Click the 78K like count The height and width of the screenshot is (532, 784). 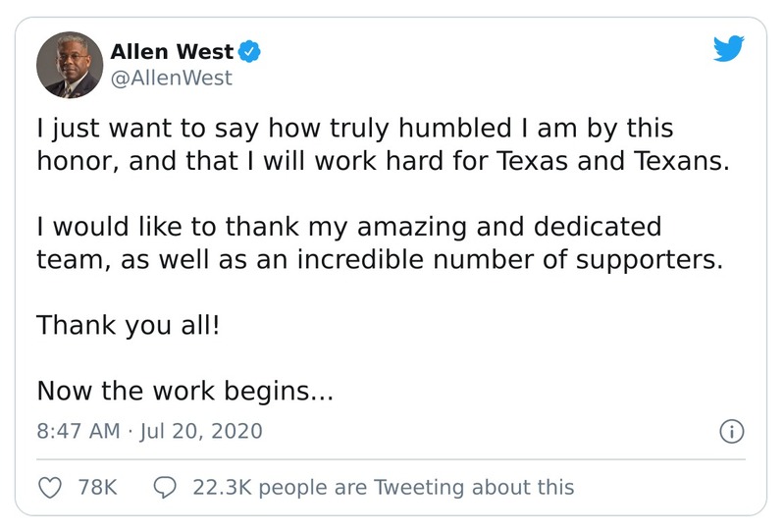[97, 487]
